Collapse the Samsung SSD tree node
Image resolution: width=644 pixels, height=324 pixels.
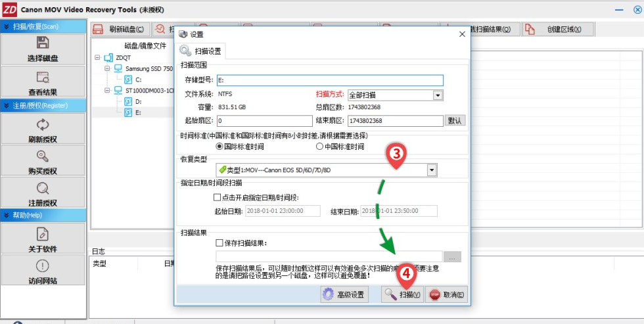(x=107, y=68)
